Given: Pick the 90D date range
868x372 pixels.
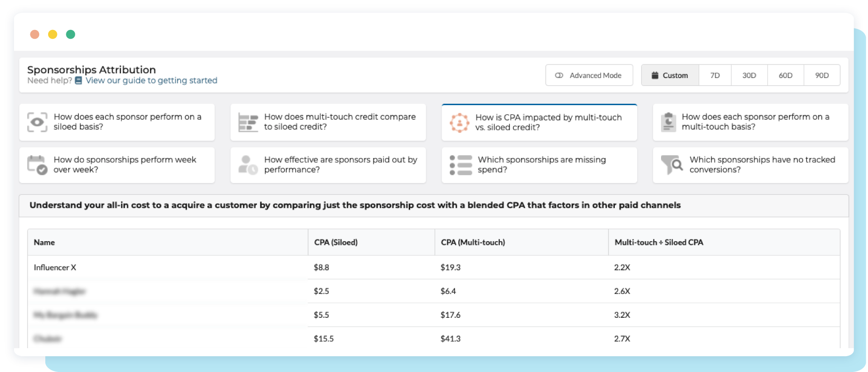Looking at the screenshot, I should click(x=822, y=75).
